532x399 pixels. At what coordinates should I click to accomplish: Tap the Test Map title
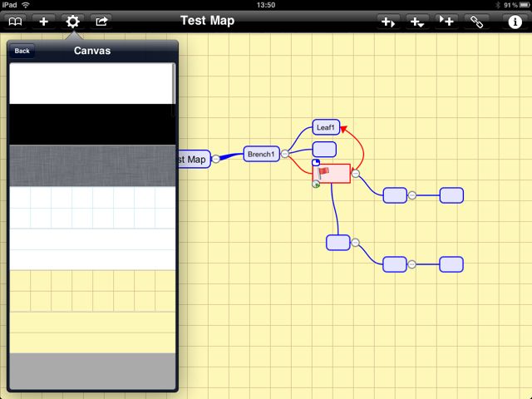[x=207, y=21]
